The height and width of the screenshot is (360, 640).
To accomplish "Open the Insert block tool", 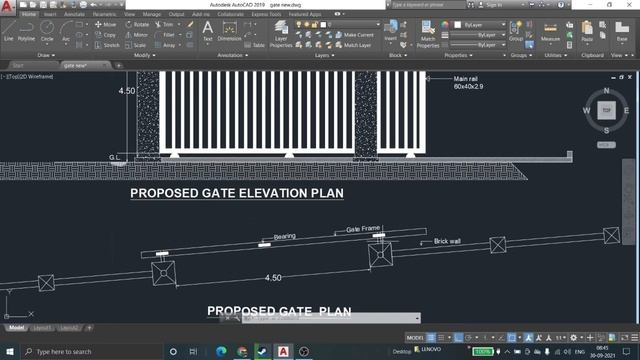I will click(391, 31).
